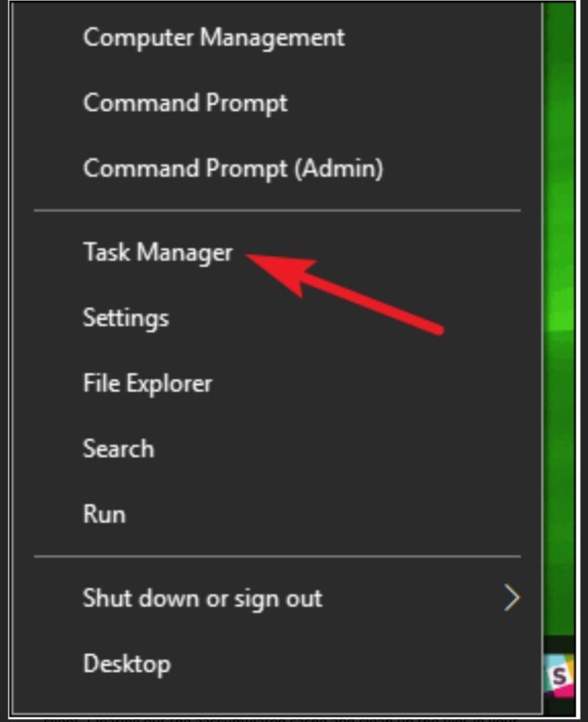
Task: Select Shut down or sign out
Action: (202, 599)
